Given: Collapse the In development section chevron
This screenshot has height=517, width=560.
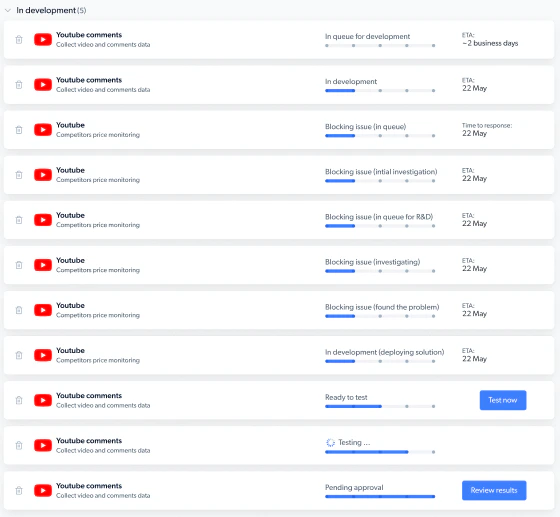Looking at the screenshot, I should (x=8, y=10).
